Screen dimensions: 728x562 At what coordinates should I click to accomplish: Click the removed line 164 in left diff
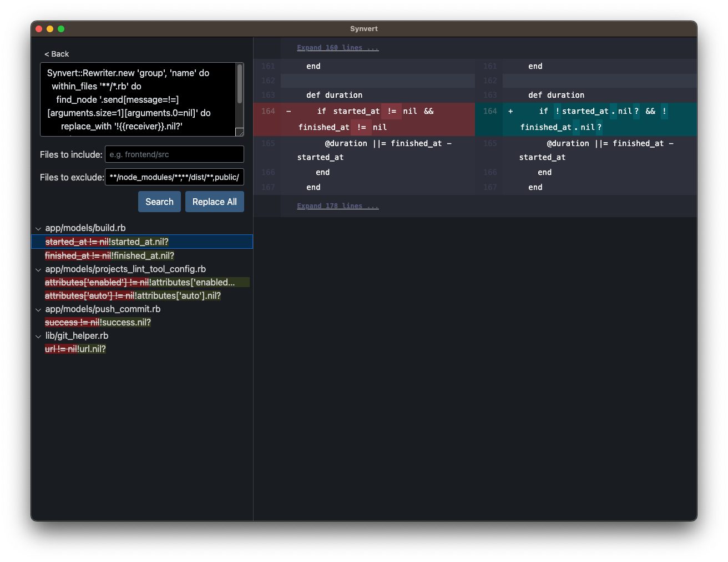coord(364,119)
